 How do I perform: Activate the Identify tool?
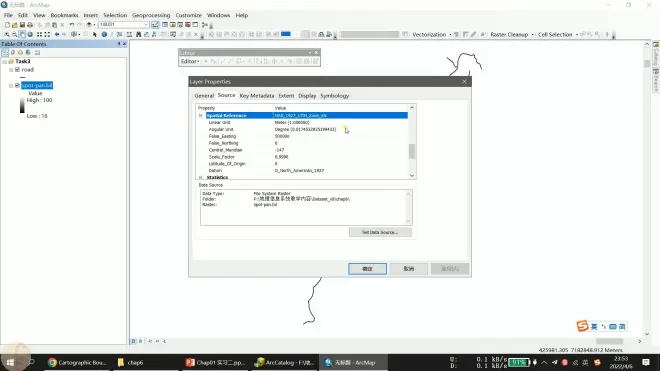[104, 35]
